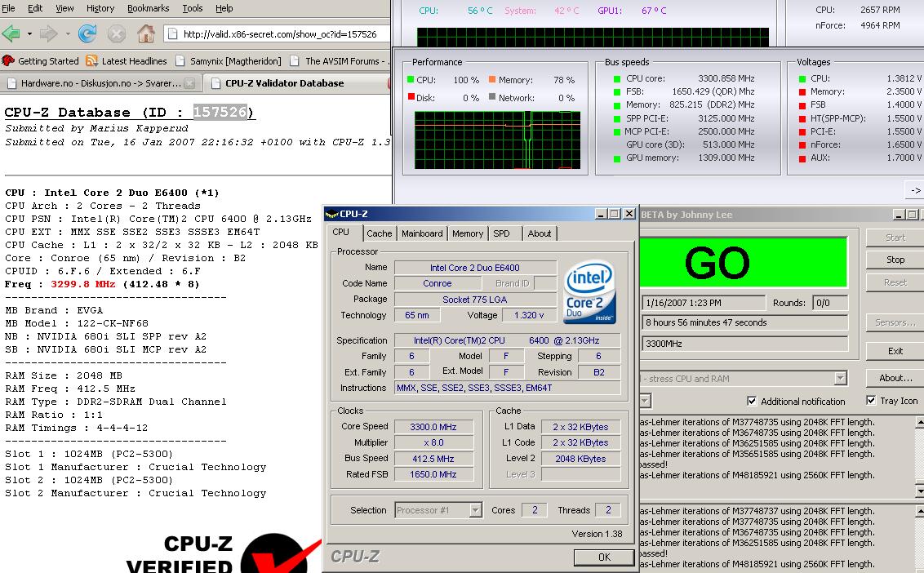This screenshot has height=573, width=924.
Task: Click the CPU-Z title bar icon
Action: tap(331, 214)
